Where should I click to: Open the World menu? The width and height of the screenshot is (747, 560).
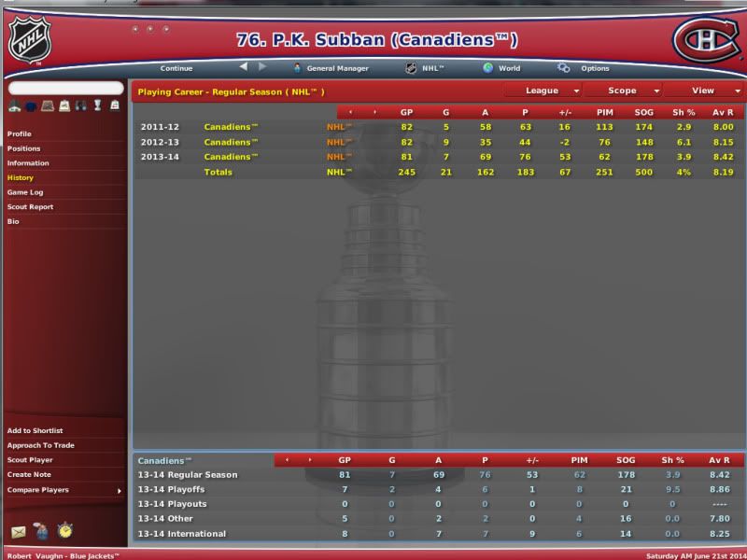pyautogui.click(x=509, y=68)
